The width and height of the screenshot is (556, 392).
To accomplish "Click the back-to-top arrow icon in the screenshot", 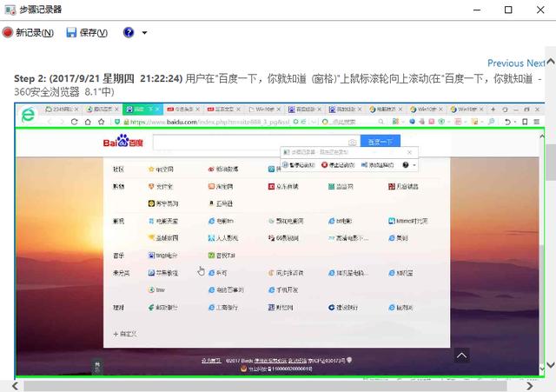I will click(x=462, y=355).
